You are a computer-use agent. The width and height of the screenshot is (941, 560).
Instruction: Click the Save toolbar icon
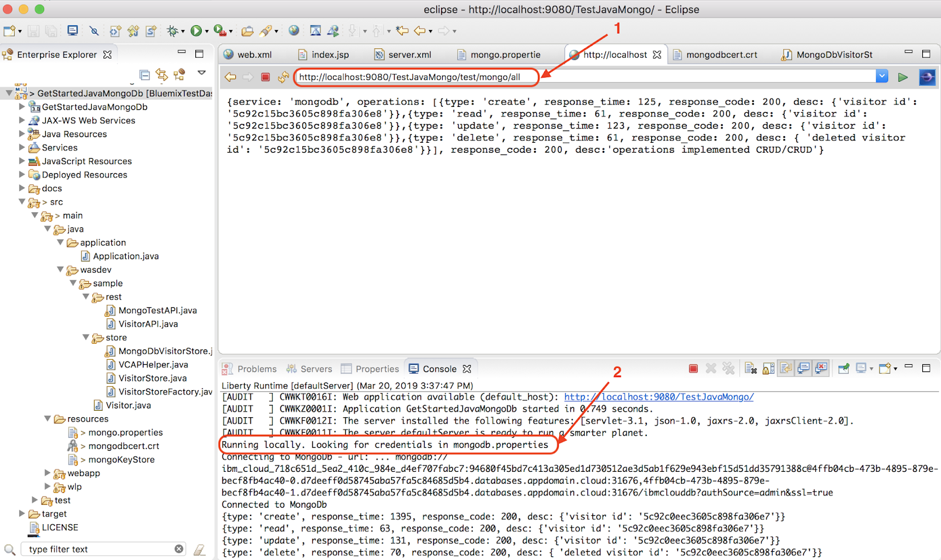pos(34,31)
